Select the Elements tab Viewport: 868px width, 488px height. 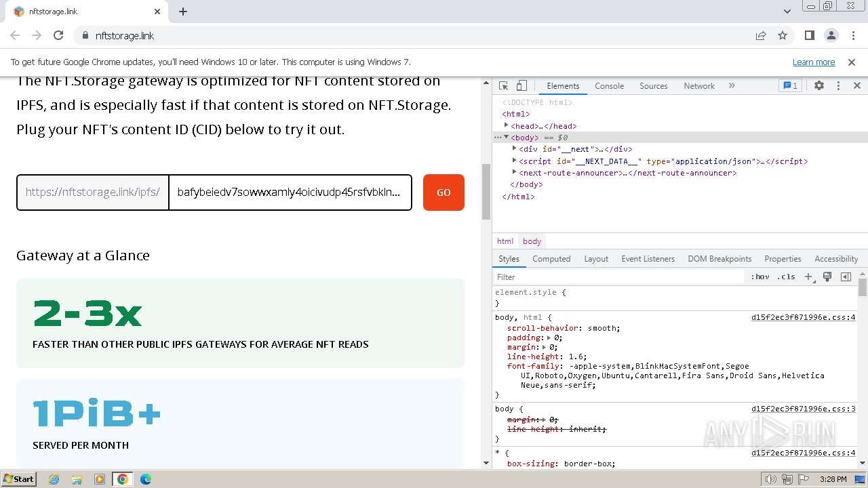(563, 86)
